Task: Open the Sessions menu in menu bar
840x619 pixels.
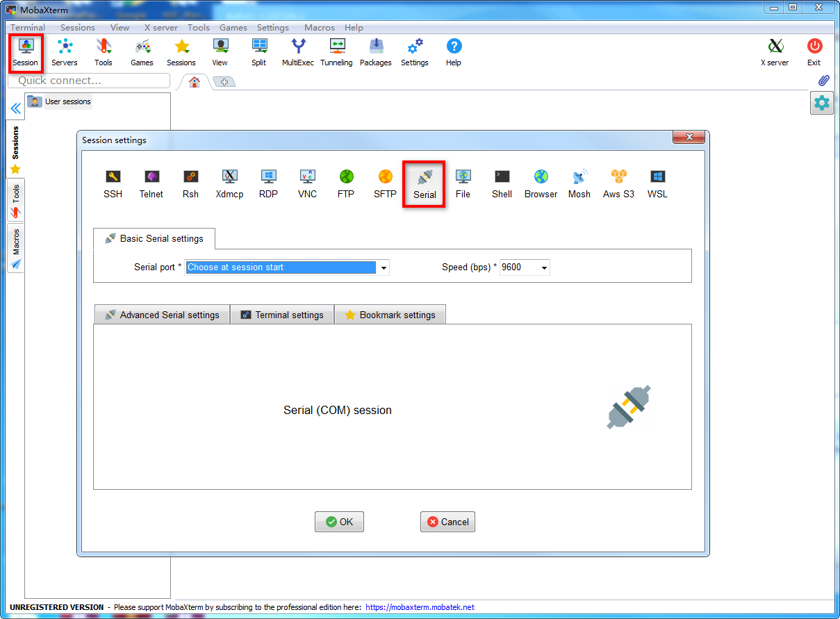Action: pyautogui.click(x=78, y=28)
